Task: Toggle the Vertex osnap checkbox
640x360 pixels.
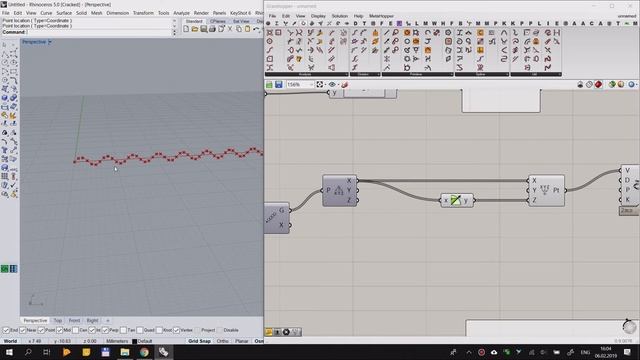Action: click(176, 330)
